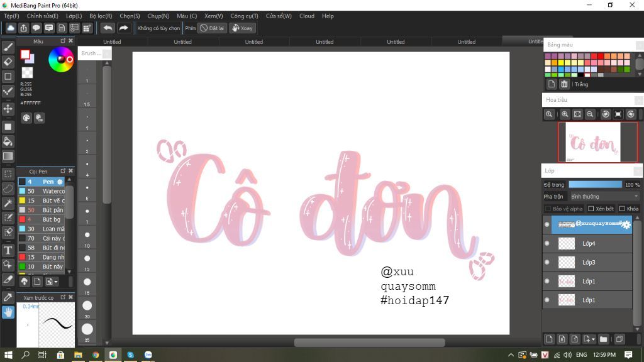The image size is (644, 362).
Task: Open dropdown arrow beside add-brush icon
Action: point(56,282)
